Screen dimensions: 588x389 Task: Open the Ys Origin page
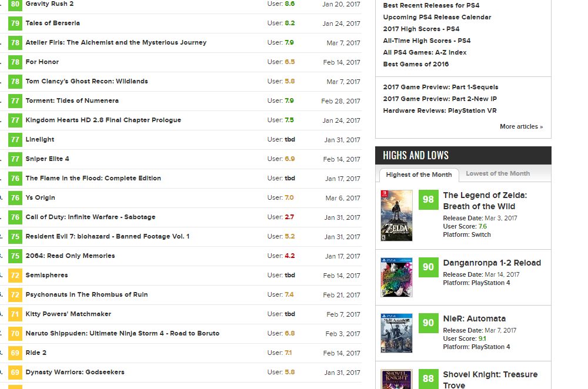pyautogui.click(x=40, y=197)
